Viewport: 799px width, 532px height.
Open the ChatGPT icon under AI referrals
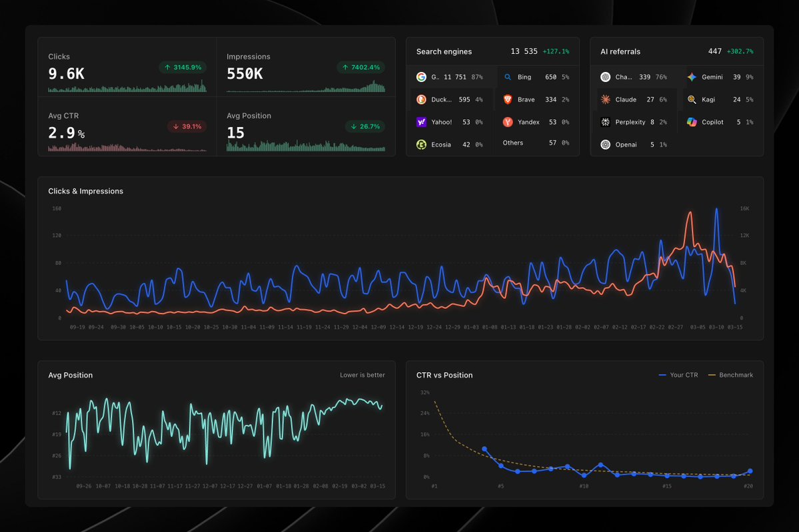tap(606, 77)
